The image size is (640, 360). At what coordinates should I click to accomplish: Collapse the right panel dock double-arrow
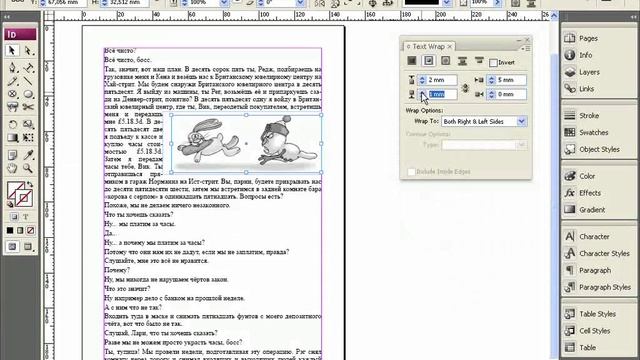point(633,17)
